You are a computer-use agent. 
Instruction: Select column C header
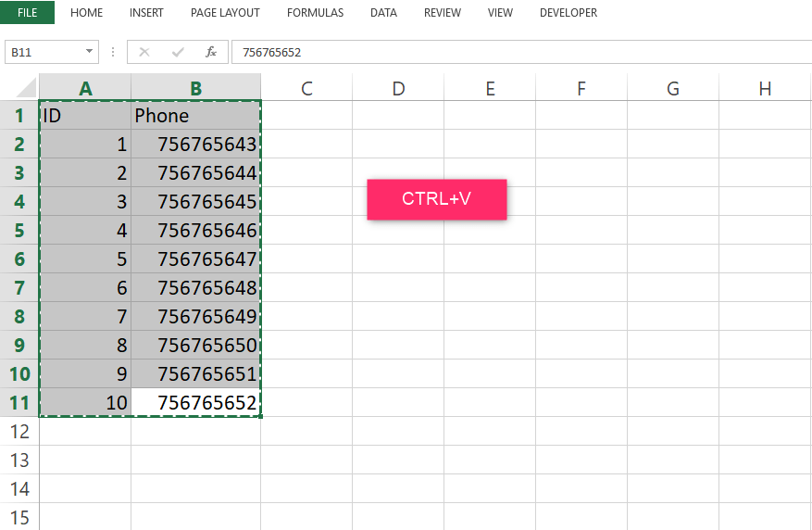point(306,87)
